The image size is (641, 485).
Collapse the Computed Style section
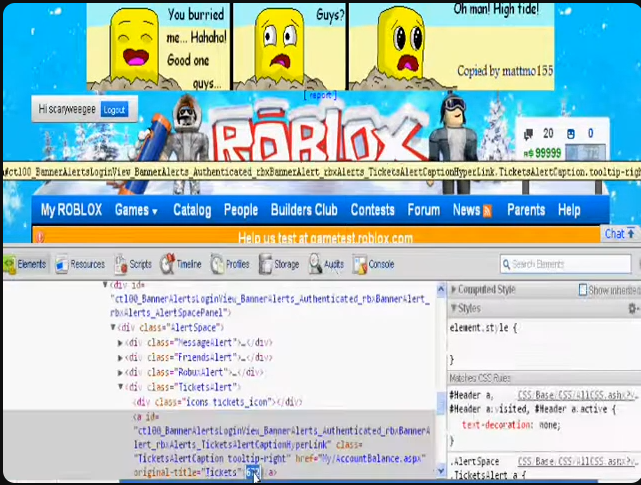[x=453, y=290]
